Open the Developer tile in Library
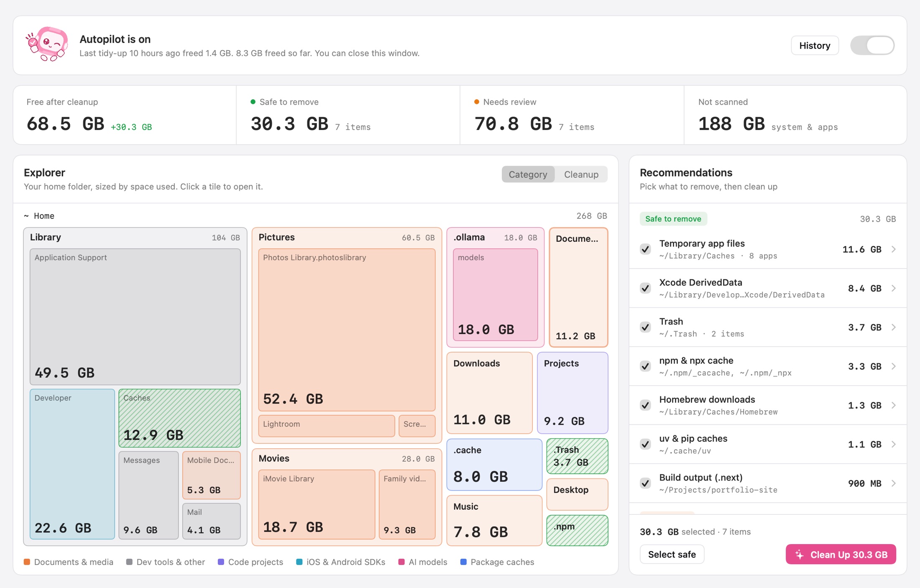 72,464
